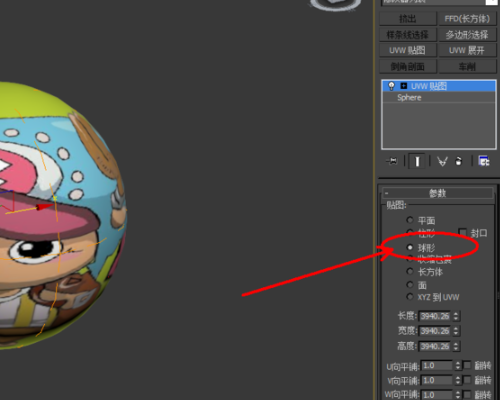Select the 长方体 mapping radio button

[x=410, y=272]
